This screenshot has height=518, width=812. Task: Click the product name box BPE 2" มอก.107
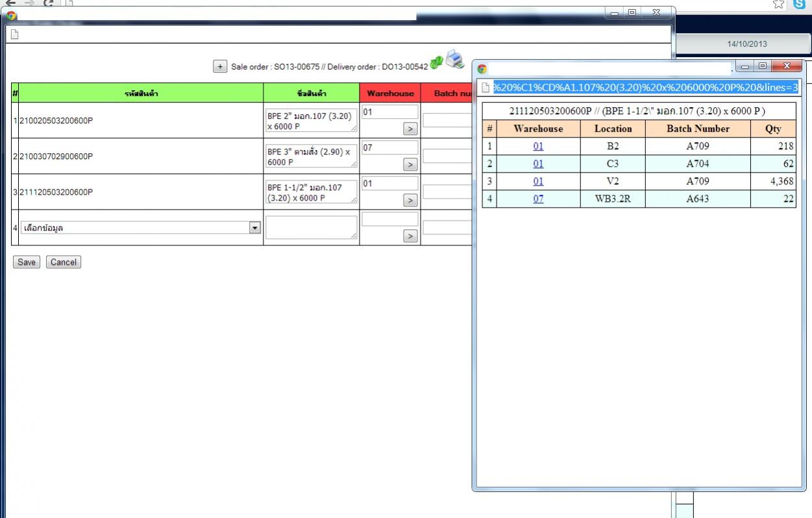312,121
